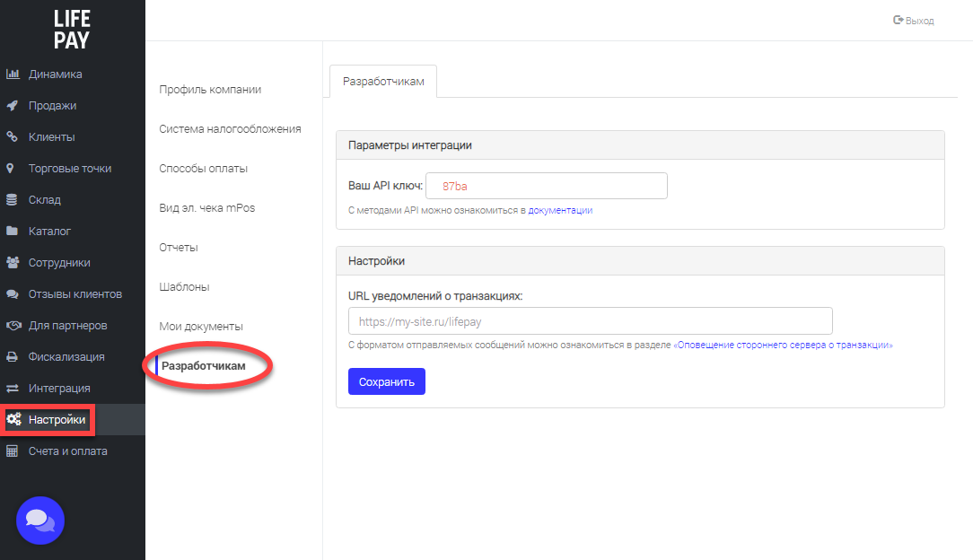Click the Каталог folder icon

[12, 231]
